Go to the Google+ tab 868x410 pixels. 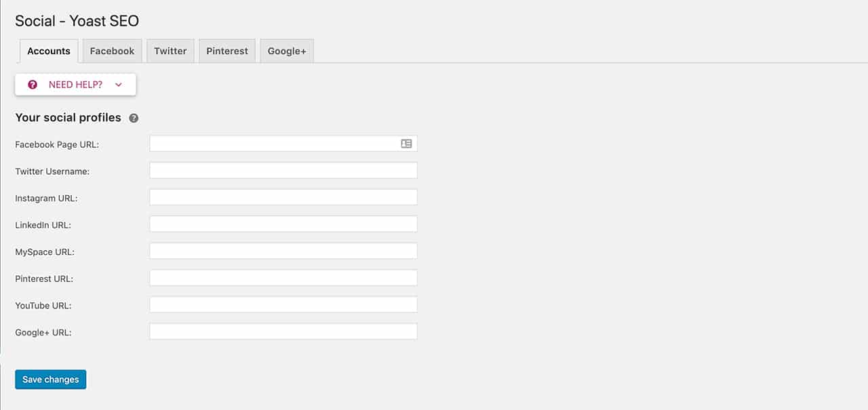(287, 51)
